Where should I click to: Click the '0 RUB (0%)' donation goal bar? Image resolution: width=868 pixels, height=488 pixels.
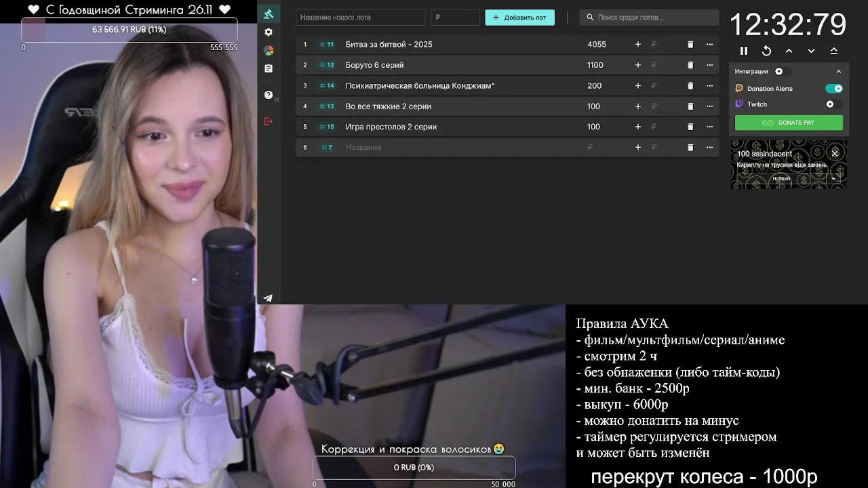414,468
